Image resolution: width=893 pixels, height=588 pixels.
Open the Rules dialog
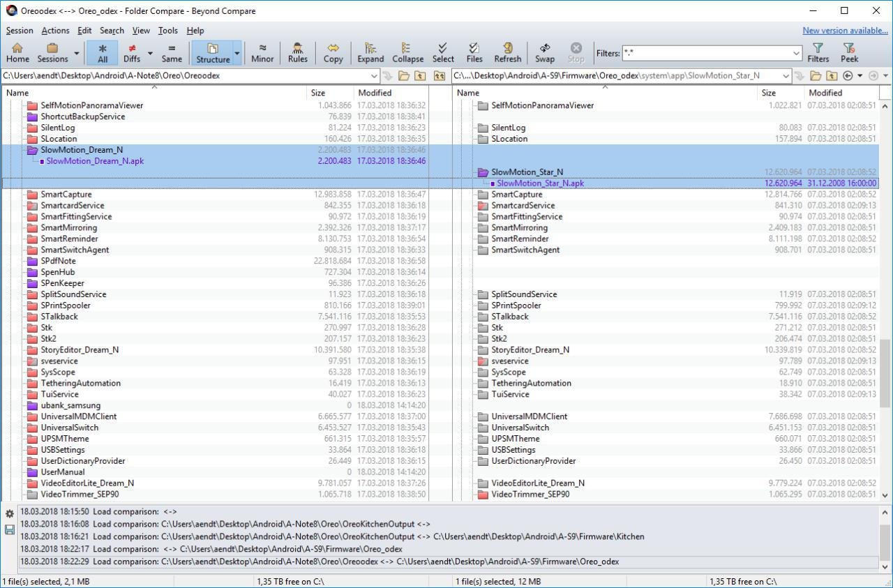[298, 53]
